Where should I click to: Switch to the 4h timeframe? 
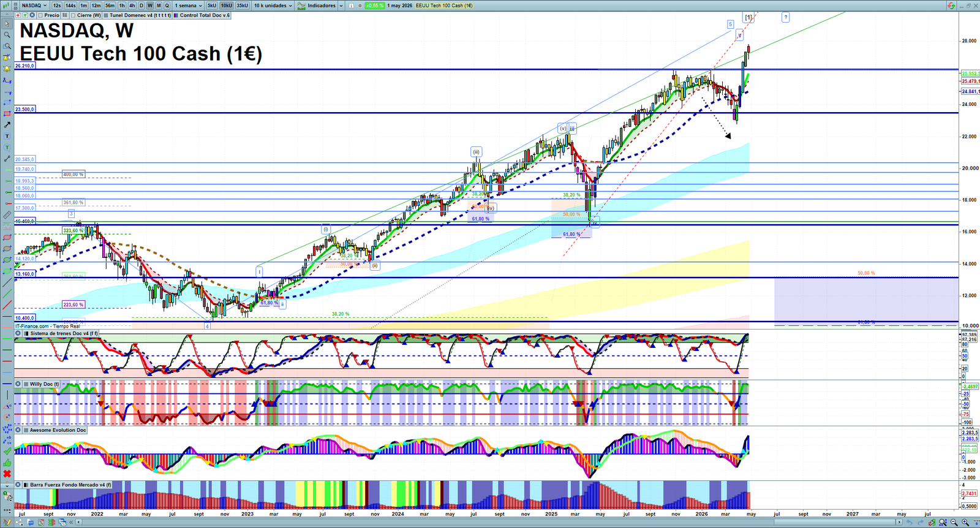tap(132, 6)
